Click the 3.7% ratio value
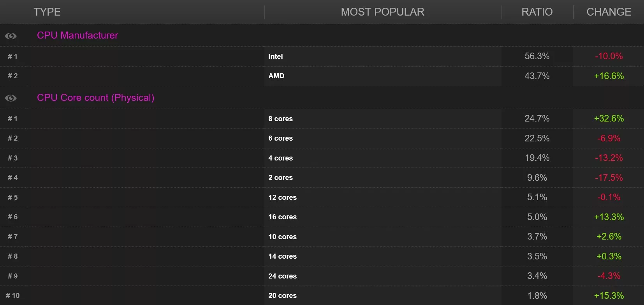 537,236
